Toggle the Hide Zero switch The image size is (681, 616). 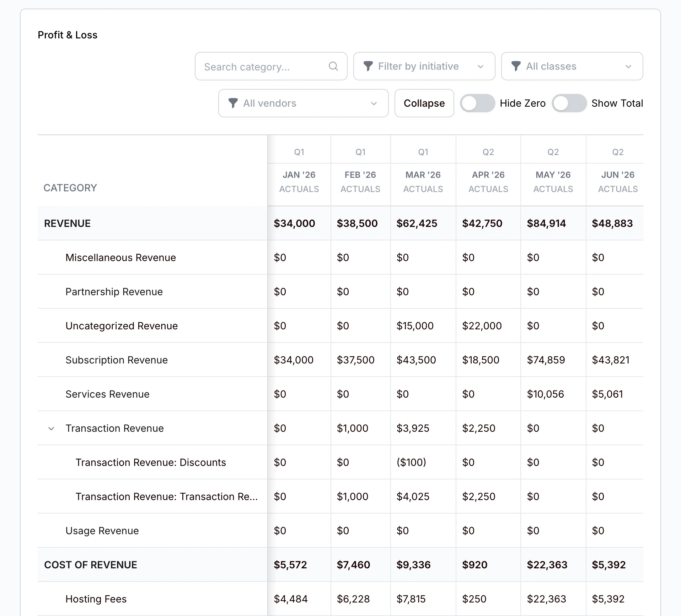477,103
